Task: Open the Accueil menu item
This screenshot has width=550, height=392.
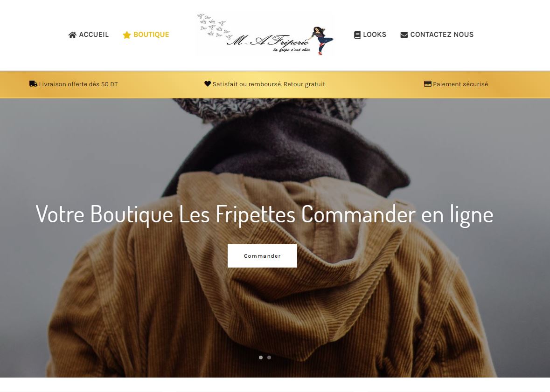Action: click(x=94, y=34)
